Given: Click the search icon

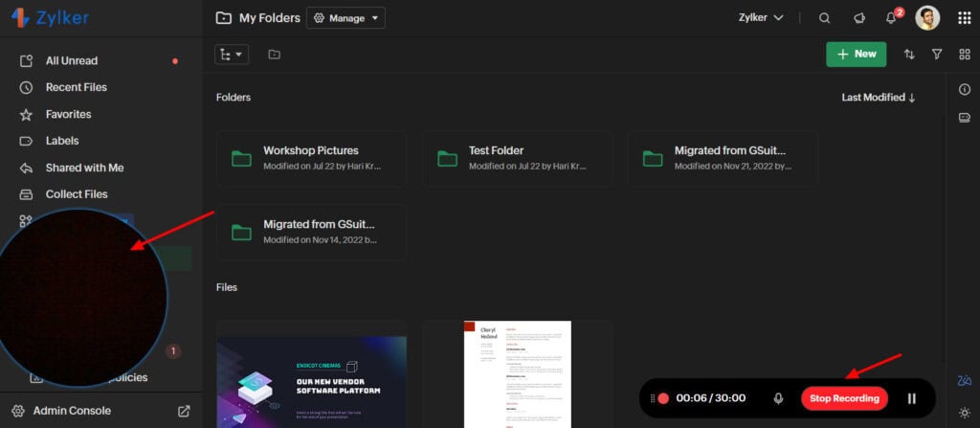Looking at the screenshot, I should point(824,18).
